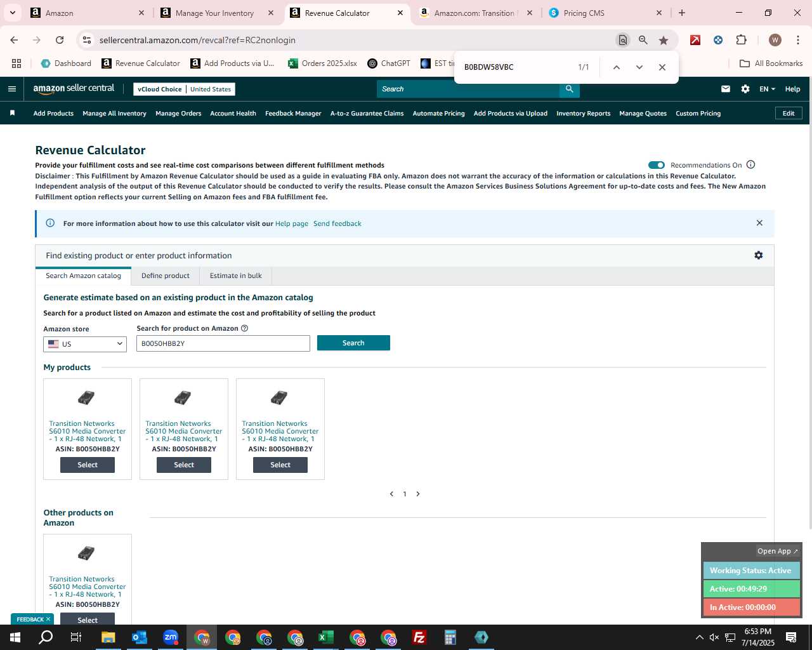
Task: Open the mail messages icon
Action: 725,89
